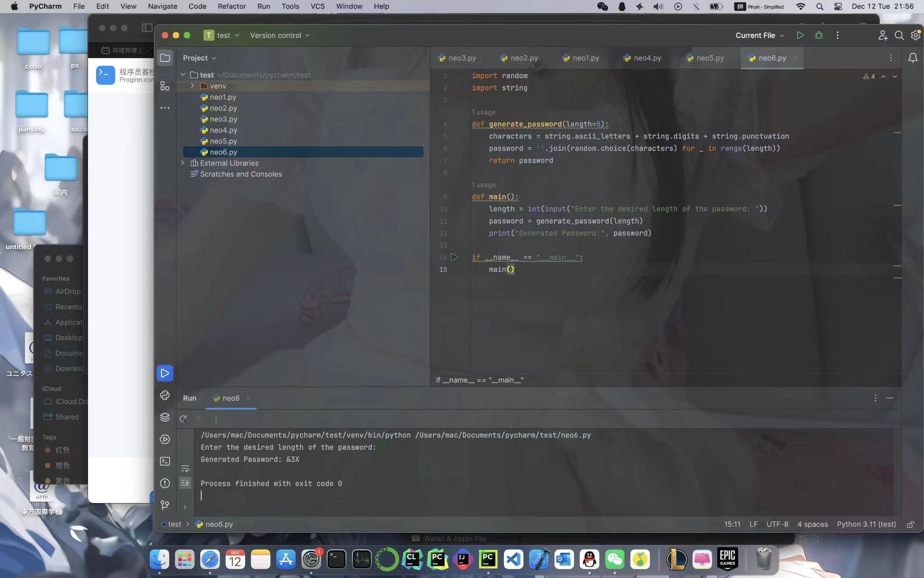
Task: Open the Python Packages tool window
Action: pos(165,395)
